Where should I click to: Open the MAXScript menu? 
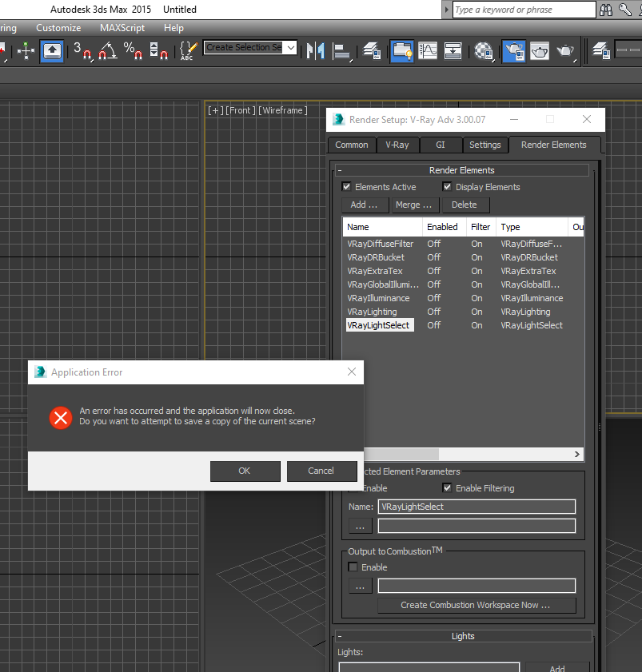click(x=122, y=28)
